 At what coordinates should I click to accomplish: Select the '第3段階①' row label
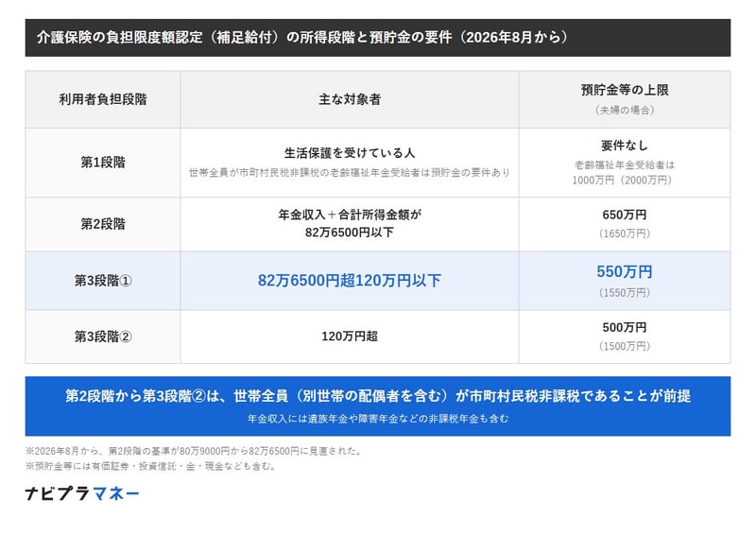tap(103, 281)
